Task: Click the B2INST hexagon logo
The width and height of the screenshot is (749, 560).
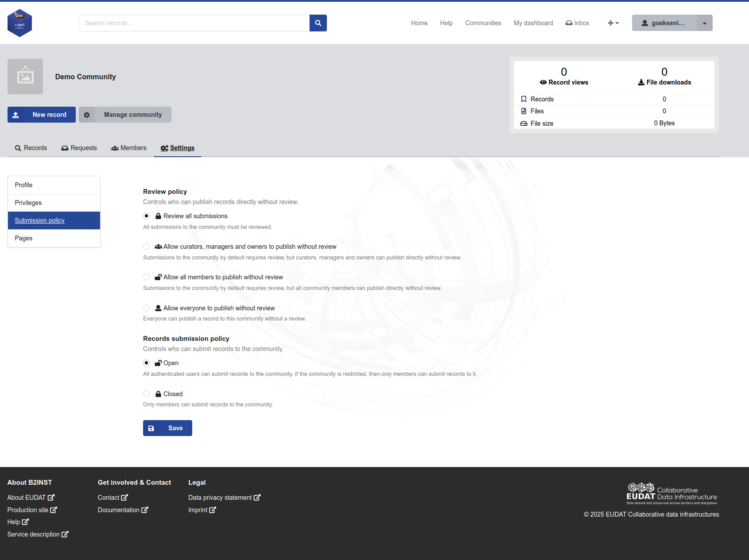Action: coord(19,23)
